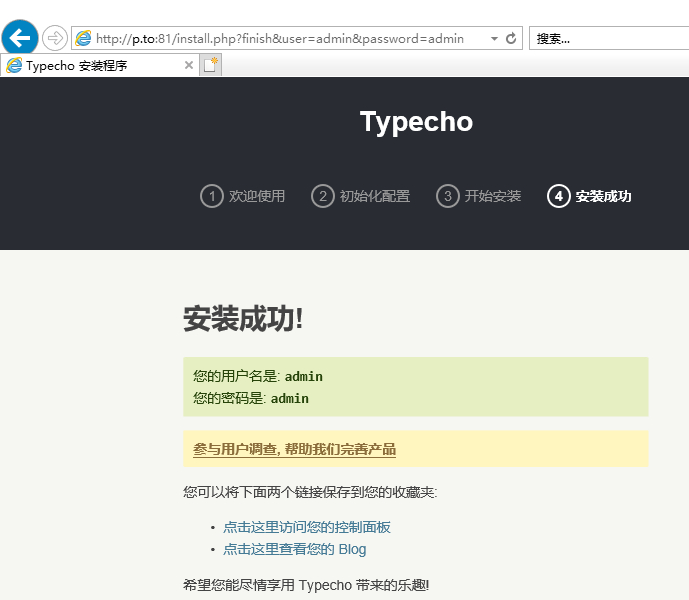Refresh the page with the reload icon
The image size is (689, 600).
[x=511, y=39]
